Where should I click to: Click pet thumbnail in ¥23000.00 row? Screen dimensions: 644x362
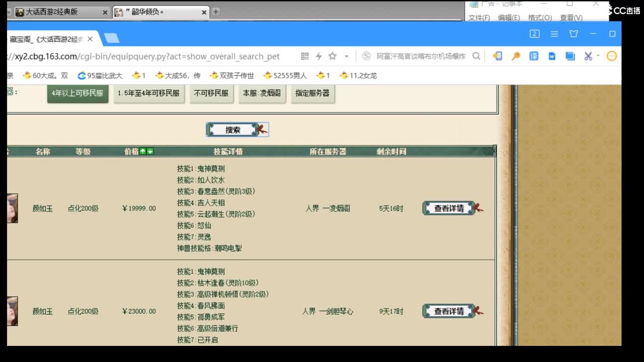click(x=12, y=311)
